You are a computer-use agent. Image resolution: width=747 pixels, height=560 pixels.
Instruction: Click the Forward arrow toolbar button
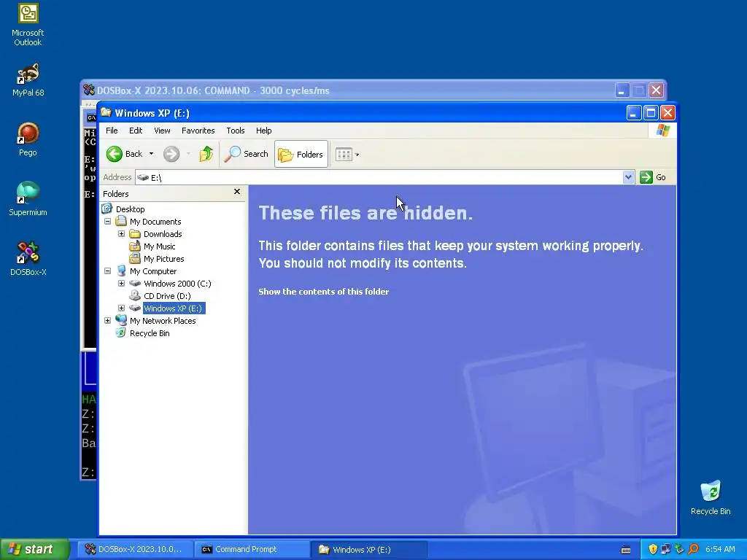[x=171, y=154]
